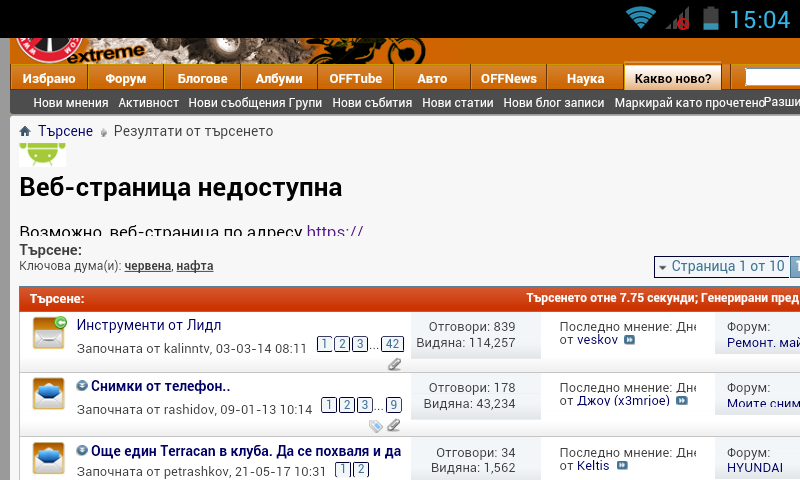
Task: Open user profile veskov
Action: (597, 340)
